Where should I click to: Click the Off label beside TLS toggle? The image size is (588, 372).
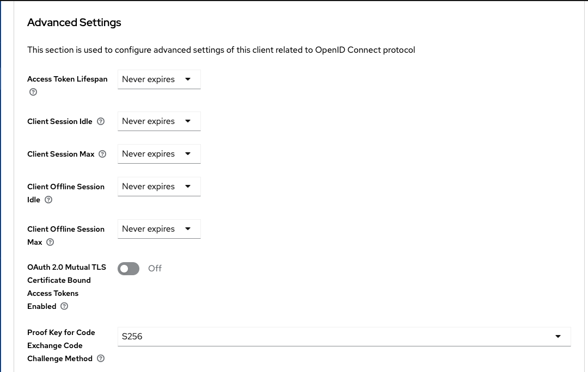(x=155, y=268)
